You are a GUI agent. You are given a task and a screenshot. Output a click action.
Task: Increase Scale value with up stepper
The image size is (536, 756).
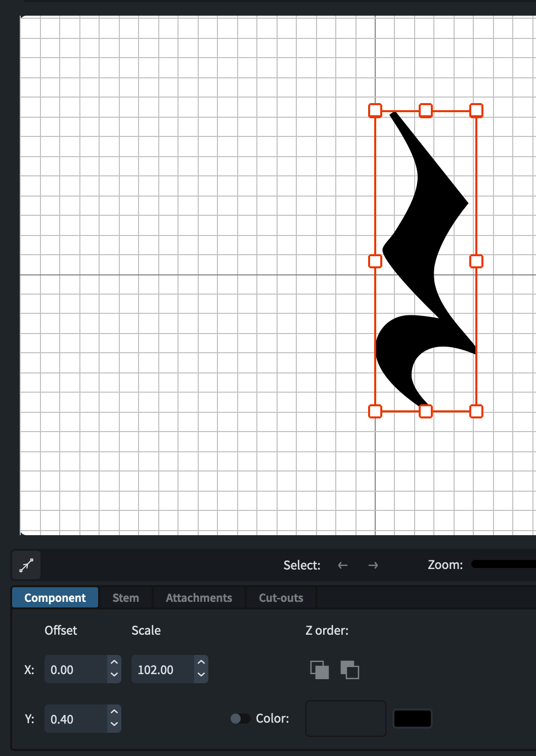[x=201, y=663]
